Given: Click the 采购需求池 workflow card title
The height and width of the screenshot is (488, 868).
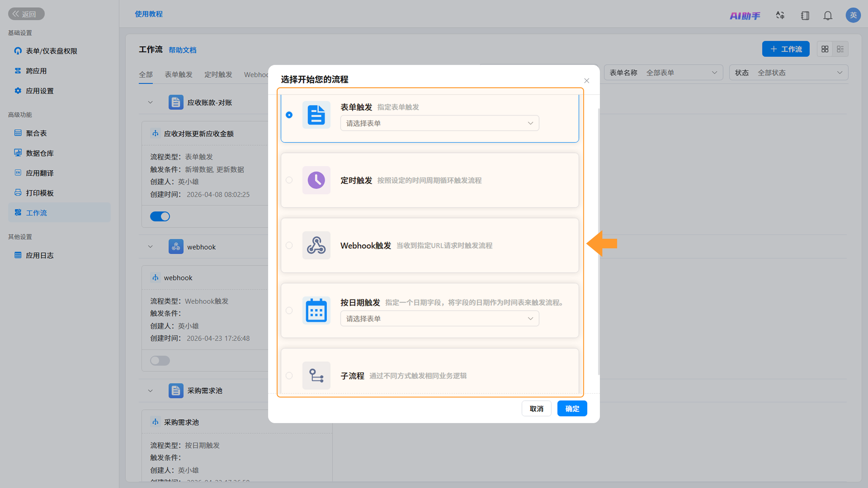Looking at the screenshot, I should (x=181, y=422).
